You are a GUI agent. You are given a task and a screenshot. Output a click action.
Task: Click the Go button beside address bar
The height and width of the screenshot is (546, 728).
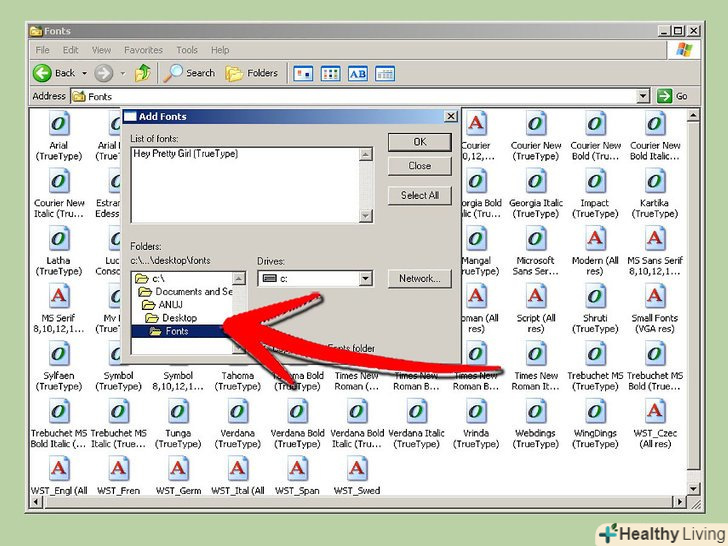(672, 96)
